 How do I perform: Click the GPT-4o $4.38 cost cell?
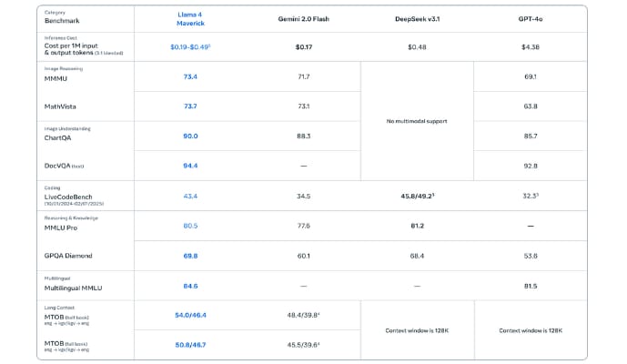(531, 46)
